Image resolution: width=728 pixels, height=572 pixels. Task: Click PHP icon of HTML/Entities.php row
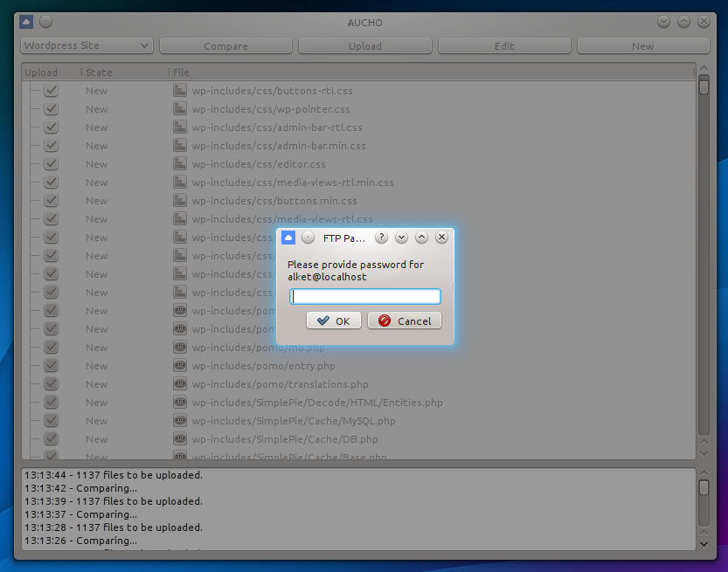[180, 403]
